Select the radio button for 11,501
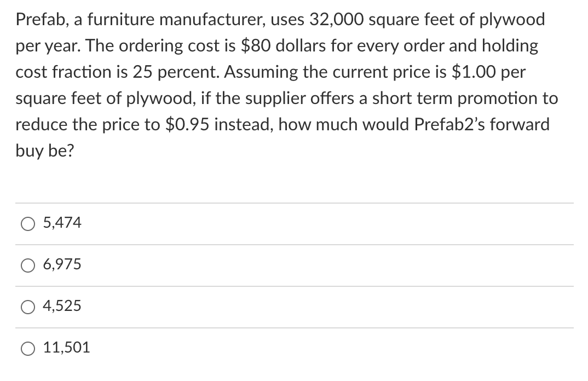Viewport: 588px width, 381px height. pos(27,348)
